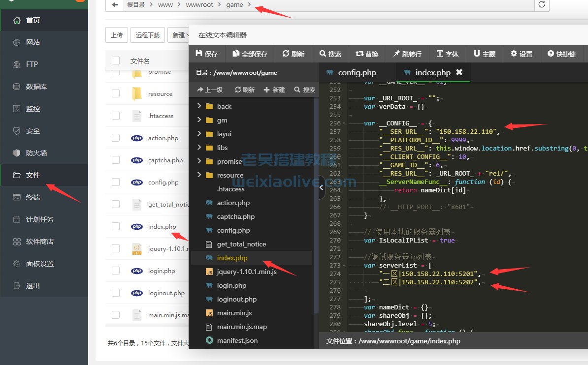The image size is (588, 365).
Task: Click the Remote Download (远程下载) button
Action: tap(148, 35)
